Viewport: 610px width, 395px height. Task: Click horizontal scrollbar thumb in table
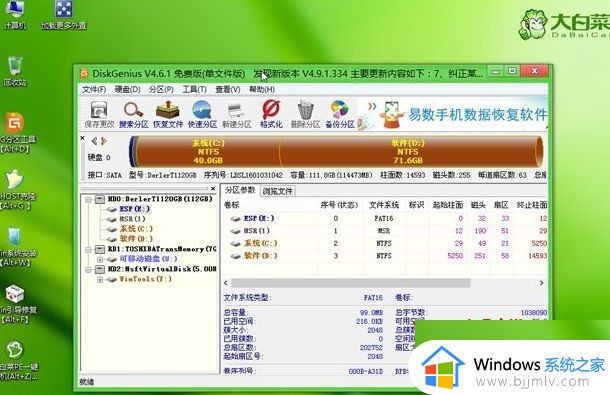351,283
